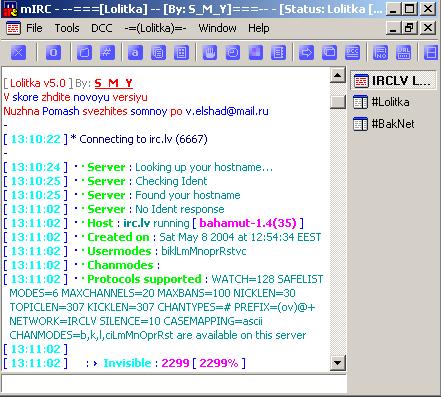Image resolution: width=441 pixels, height=397 pixels.
Task: Click the 'No Ident response' message
Action: click(x=180, y=209)
